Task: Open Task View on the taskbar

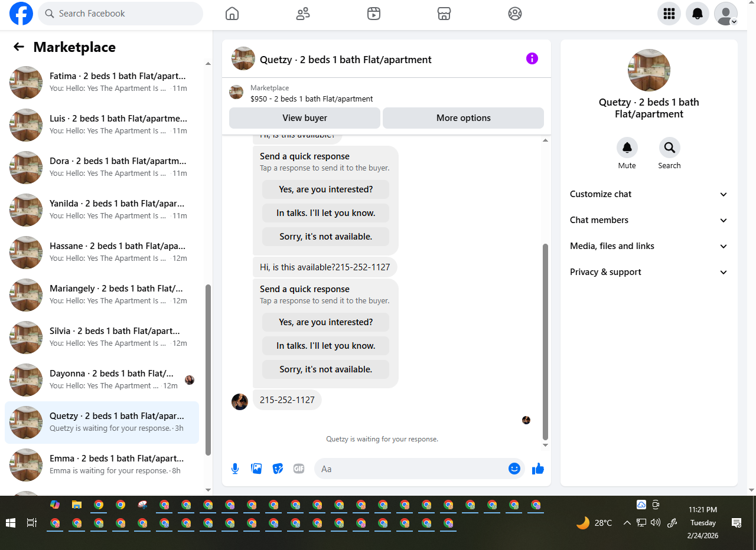Action: (x=32, y=523)
